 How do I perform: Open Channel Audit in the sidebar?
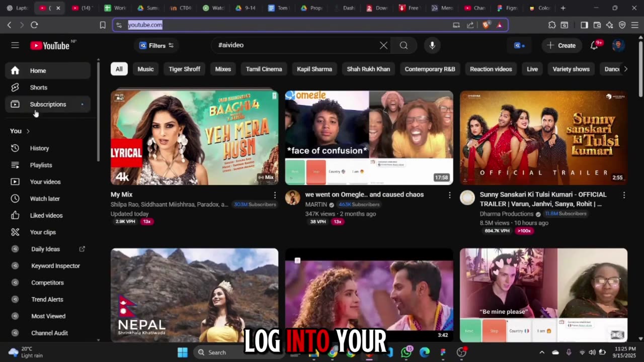(x=48, y=333)
